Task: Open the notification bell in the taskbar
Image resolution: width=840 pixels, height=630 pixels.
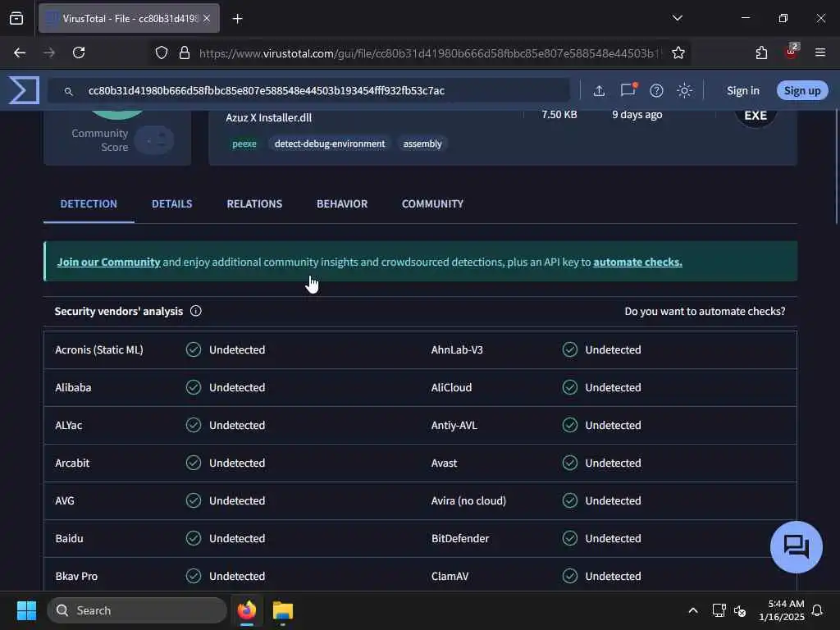Action: pos(817,610)
